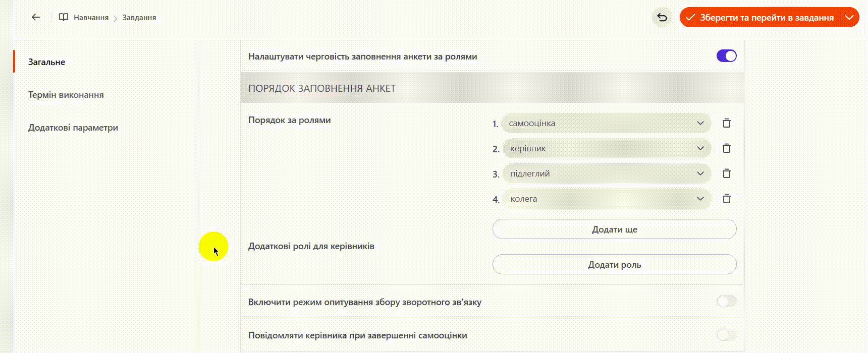
Task: Click the undo arrow icon
Action: coord(662,18)
